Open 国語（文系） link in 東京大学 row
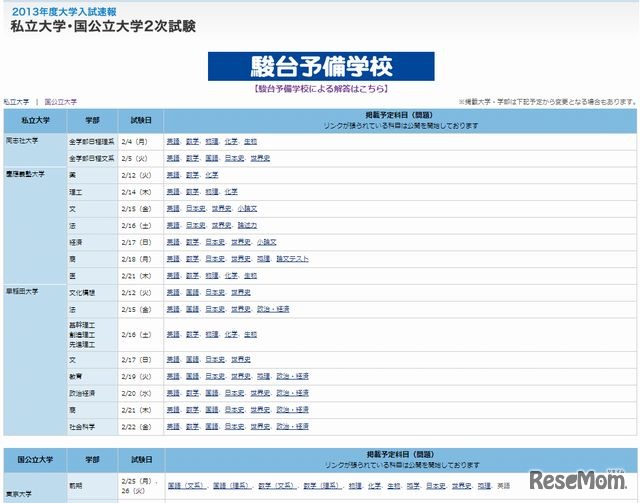The image size is (640, 503). click(187, 485)
